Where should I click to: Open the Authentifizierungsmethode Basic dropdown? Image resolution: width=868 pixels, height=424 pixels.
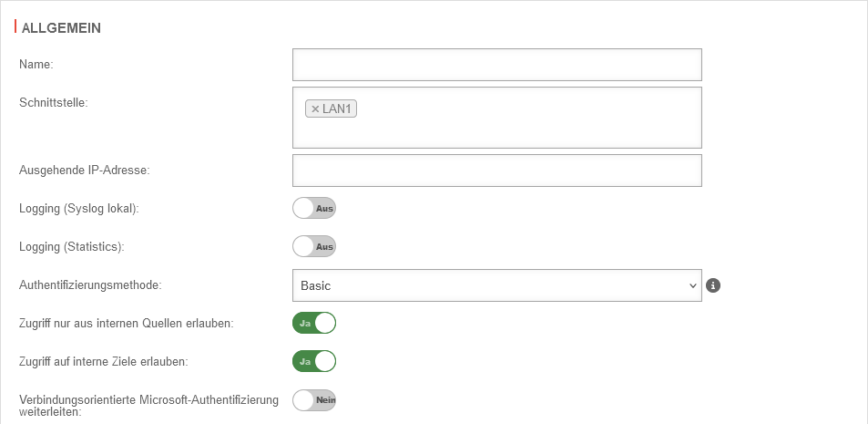[x=496, y=285]
